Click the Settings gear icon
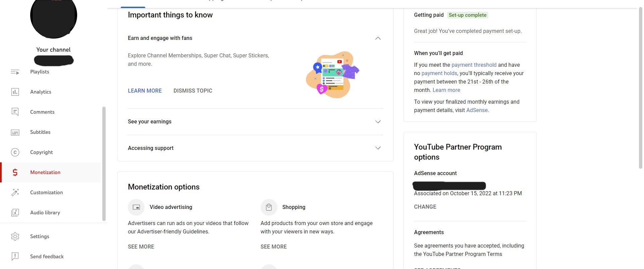644x269 pixels. click(15, 236)
